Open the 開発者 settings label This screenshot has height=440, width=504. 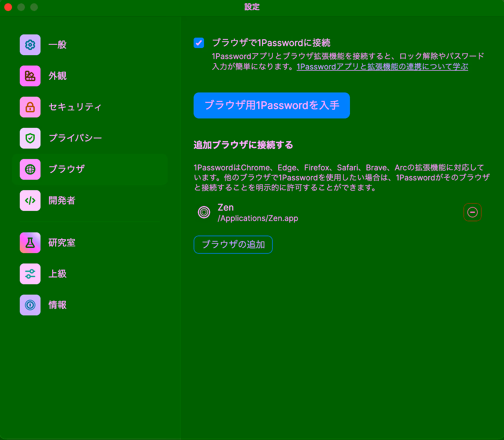tap(62, 201)
